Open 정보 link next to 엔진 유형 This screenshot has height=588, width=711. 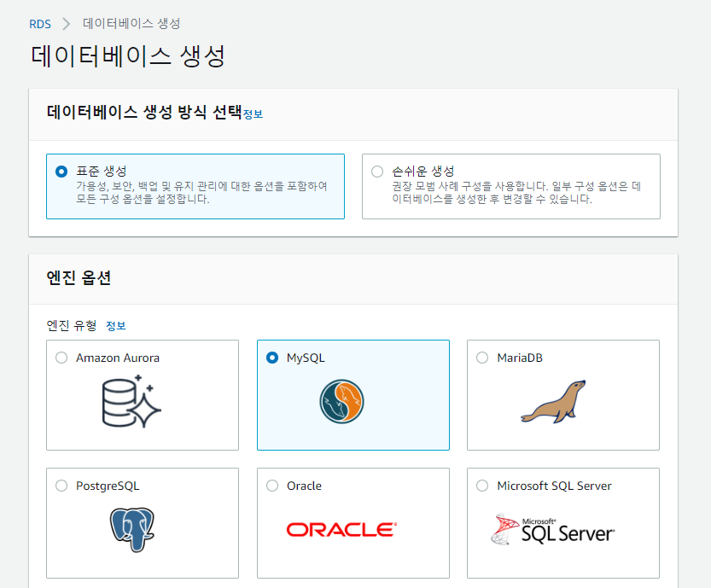115,325
